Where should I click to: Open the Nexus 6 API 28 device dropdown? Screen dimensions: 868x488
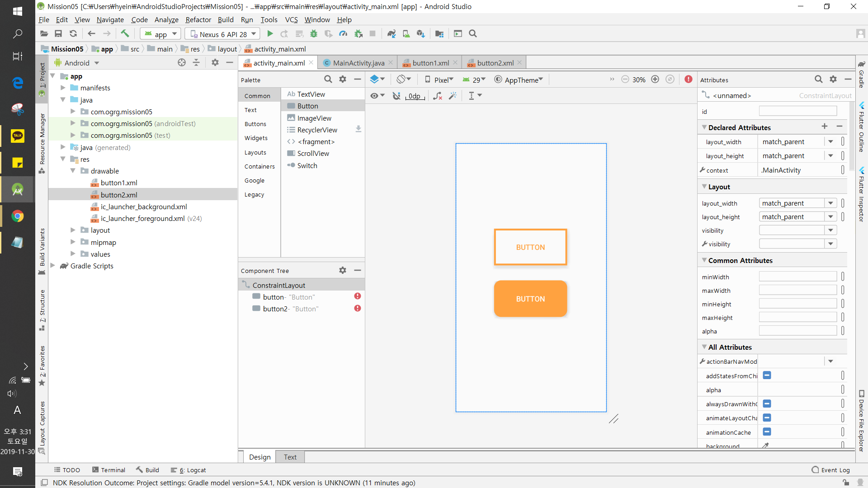coord(223,34)
